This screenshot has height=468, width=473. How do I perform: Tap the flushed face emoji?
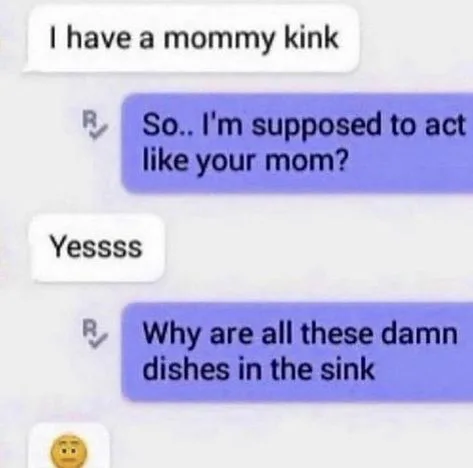click(69, 451)
